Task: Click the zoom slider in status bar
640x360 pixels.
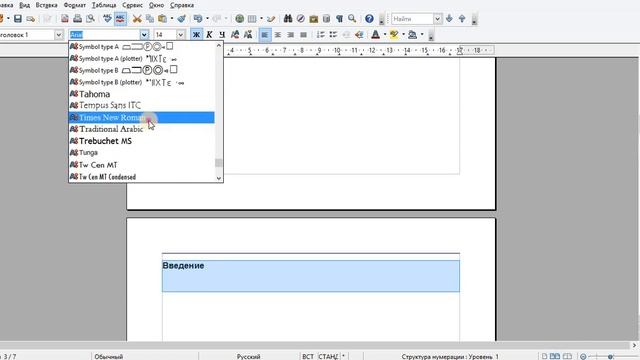Action: point(611,357)
